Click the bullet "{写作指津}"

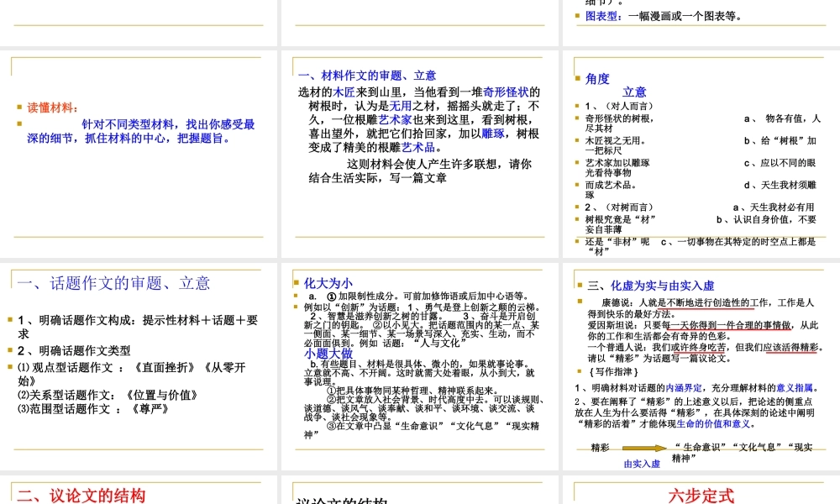(x=613, y=372)
